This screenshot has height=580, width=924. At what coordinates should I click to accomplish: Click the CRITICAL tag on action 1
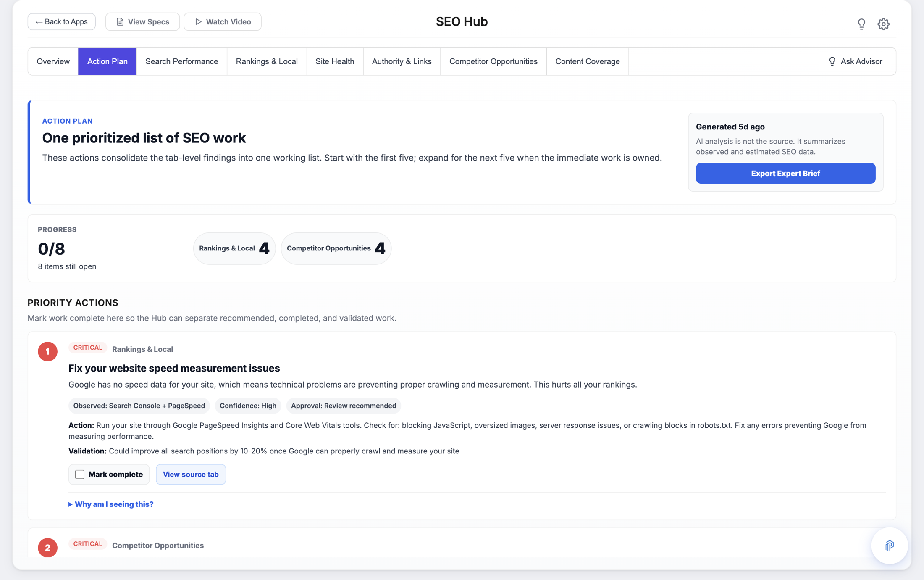(87, 348)
